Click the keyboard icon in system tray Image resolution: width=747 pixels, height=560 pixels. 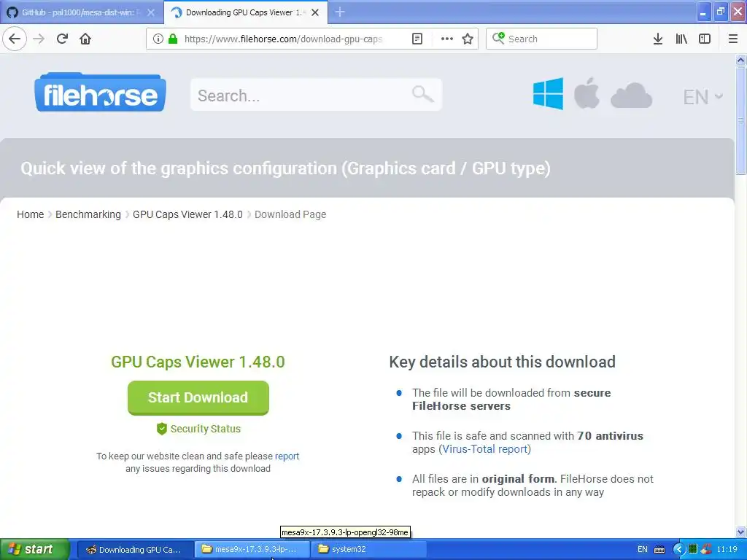tap(659, 550)
